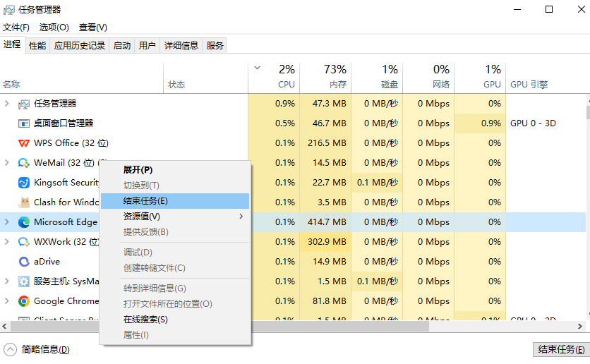Select the 进程 tab

click(12, 44)
